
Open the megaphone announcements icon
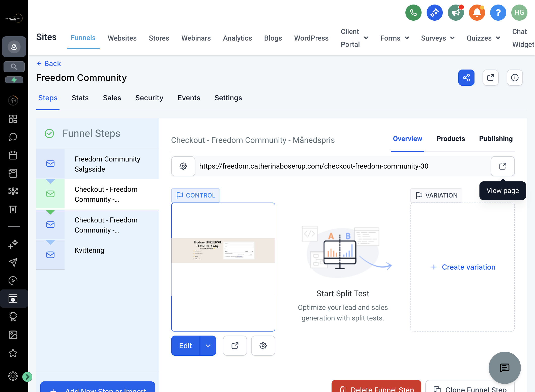point(456,13)
